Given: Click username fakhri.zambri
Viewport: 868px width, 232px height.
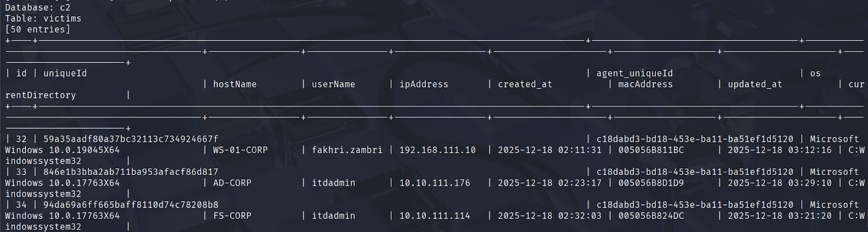Looking at the screenshot, I should 347,150.
